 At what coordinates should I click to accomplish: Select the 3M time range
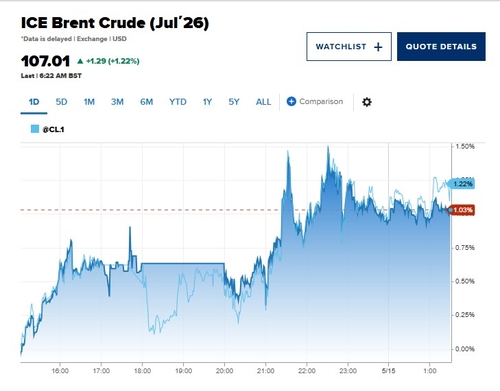117,102
